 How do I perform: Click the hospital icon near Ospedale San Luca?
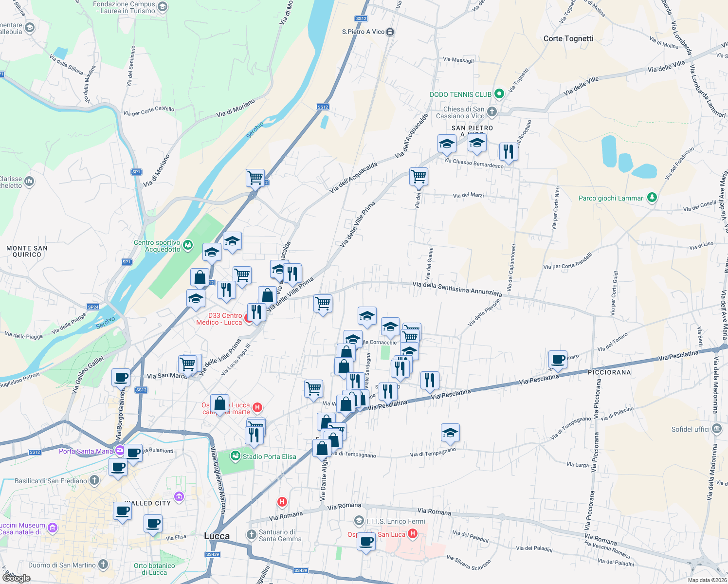click(413, 534)
